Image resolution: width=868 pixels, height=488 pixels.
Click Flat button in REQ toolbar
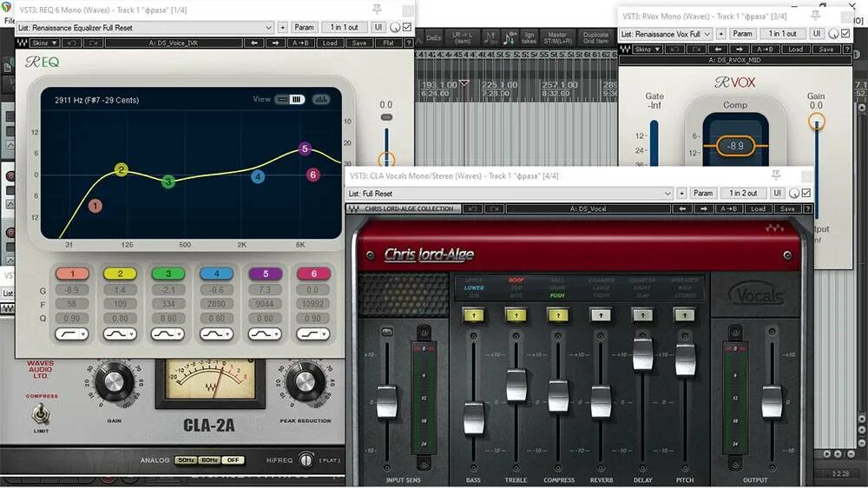coord(389,43)
